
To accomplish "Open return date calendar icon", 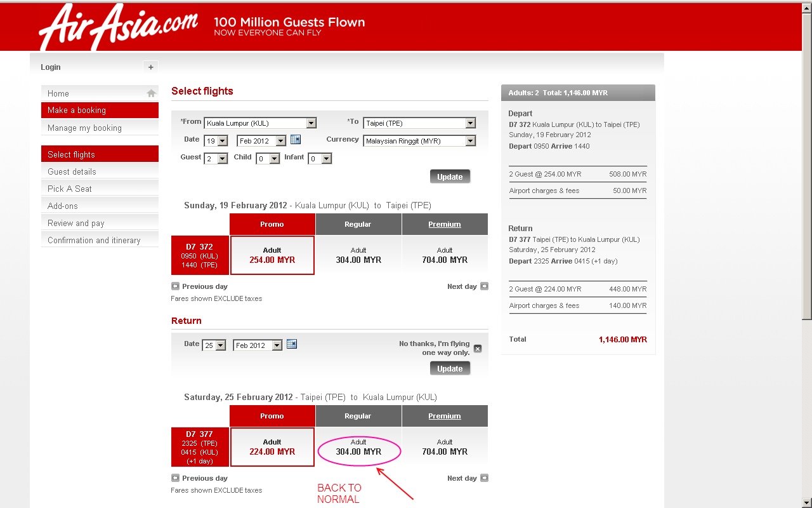I will pos(292,344).
